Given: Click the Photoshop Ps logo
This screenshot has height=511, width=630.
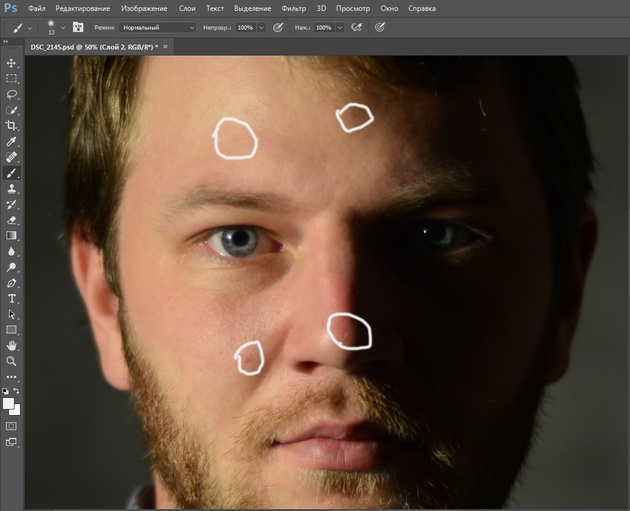Looking at the screenshot, I should tap(10, 8).
